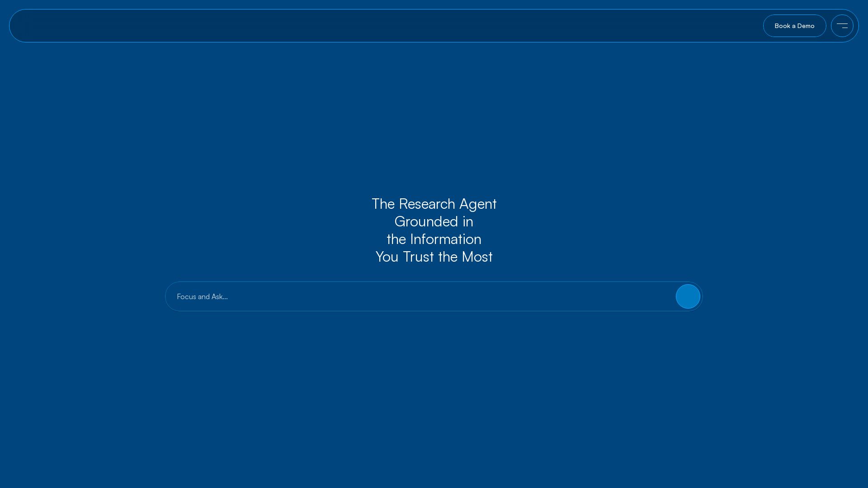Schedule a demo via the header button
This screenshot has width=868, height=488.
click(x=794, y=26)
